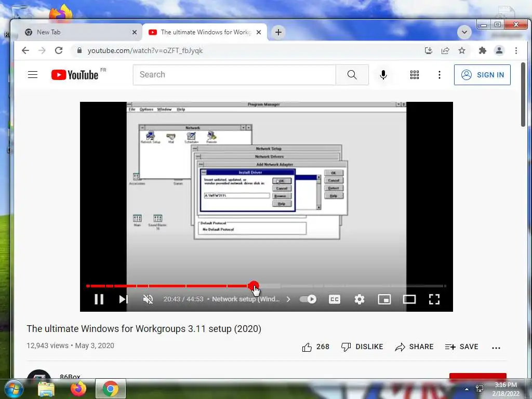This screenshot has height=399, width=532.
Task: Expand the Network setup chapter chevron
Action: click(288, 299)
